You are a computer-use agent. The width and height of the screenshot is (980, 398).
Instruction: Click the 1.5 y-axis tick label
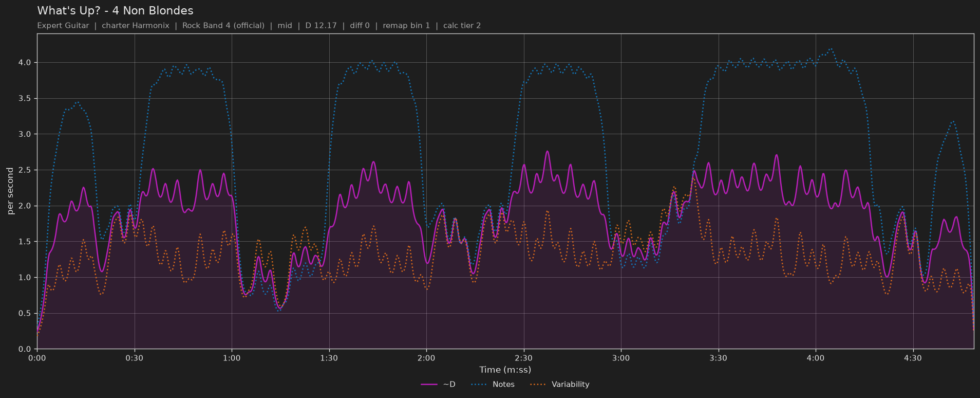[x=25, y=242]
